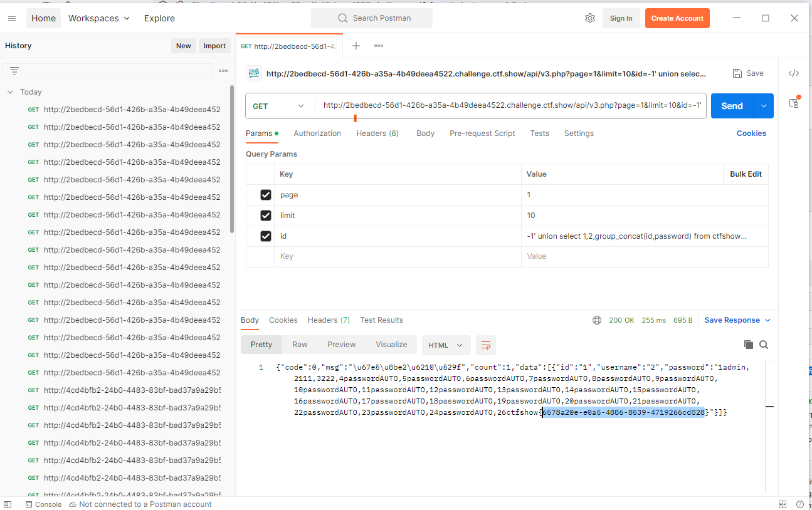Open the Save Response dropdown
Image resolution: width=812 pixels, height=510 pixels.
coord(737,320)
